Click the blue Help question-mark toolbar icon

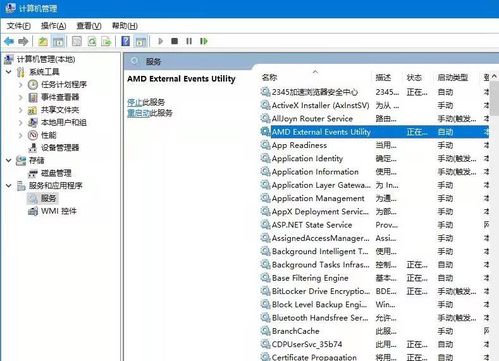(126, 41)
